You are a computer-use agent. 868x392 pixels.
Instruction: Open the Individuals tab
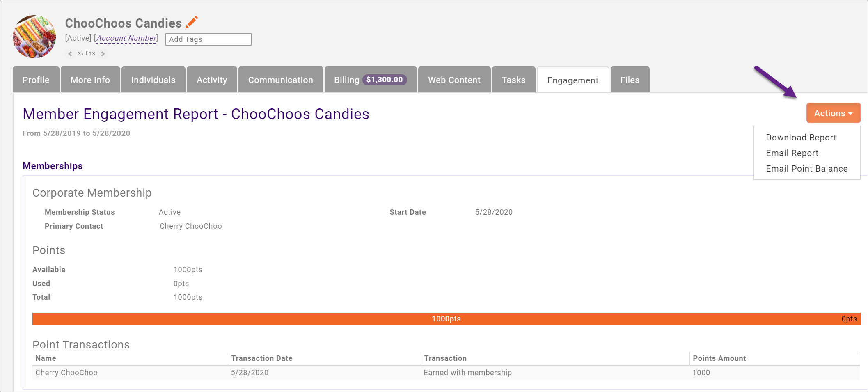153,80
